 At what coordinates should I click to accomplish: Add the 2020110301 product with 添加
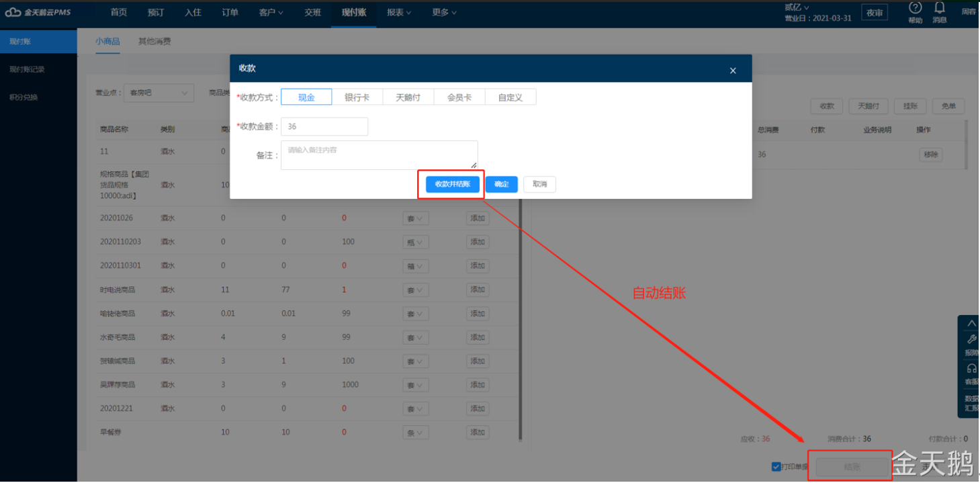(478, 265)
